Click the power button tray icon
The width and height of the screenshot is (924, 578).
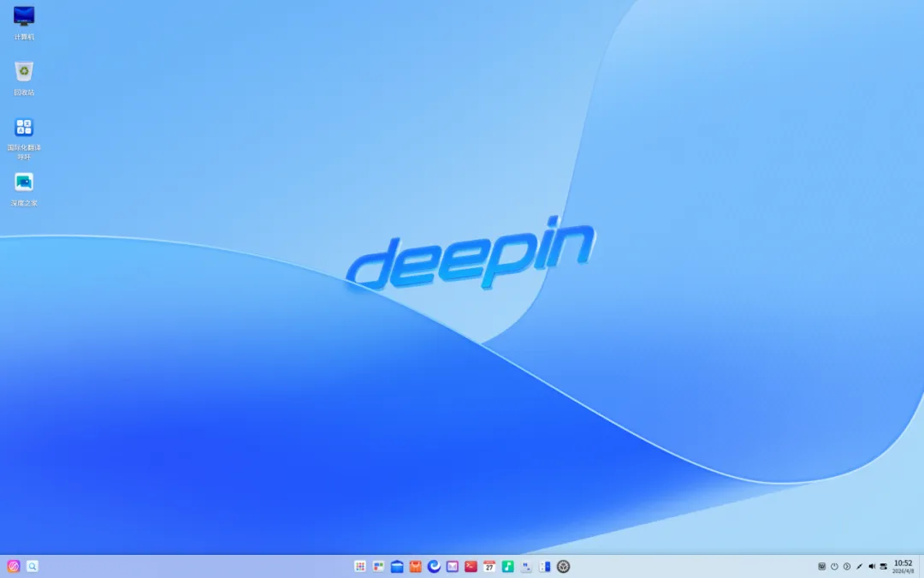point(834,566)
